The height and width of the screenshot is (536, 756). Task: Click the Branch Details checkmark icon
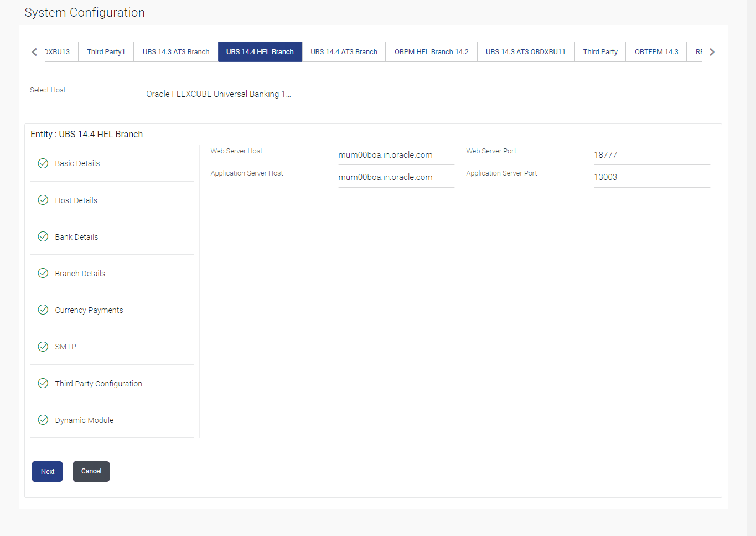[43, 273]
